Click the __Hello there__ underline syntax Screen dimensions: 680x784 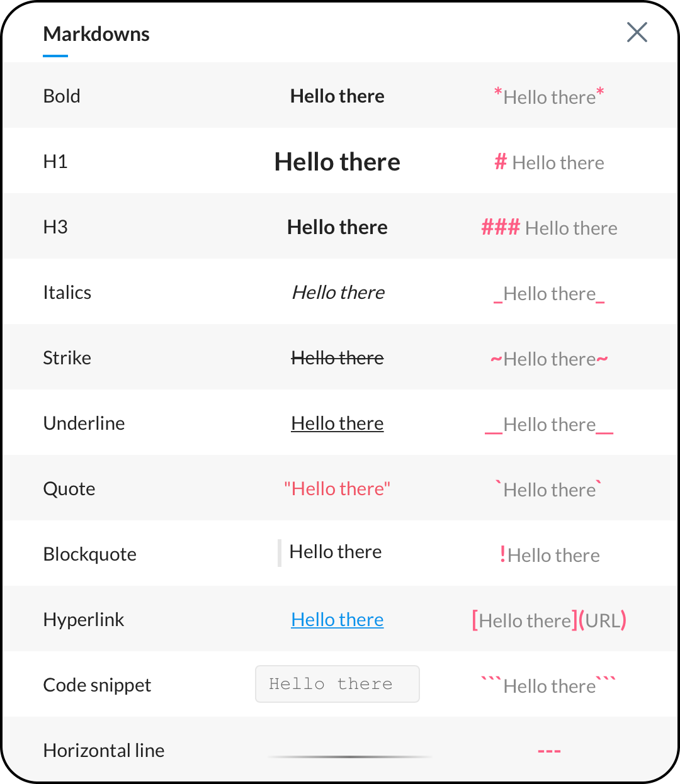point(549,425)
